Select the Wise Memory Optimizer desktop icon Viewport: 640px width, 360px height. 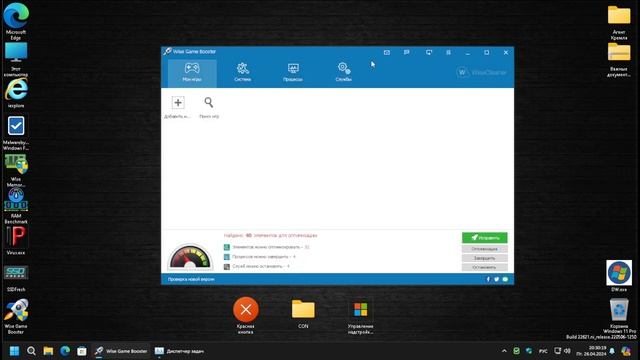pos(16,170)
